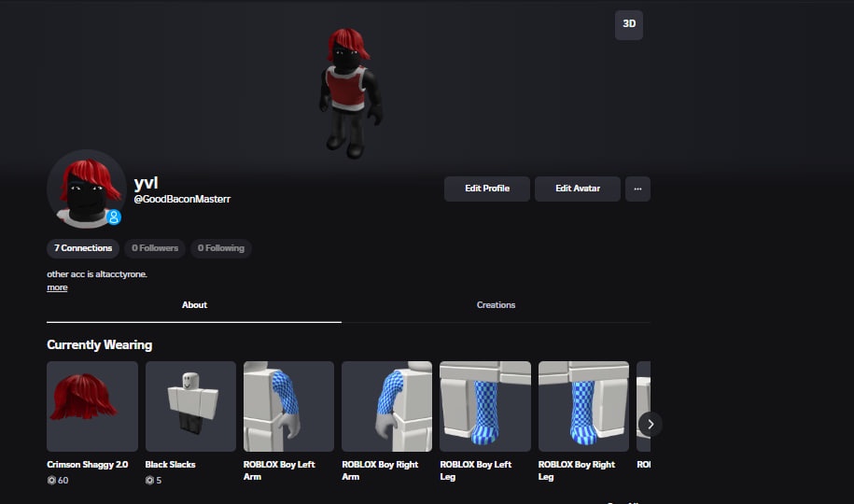Image resolution: width=854 pixels, height=504 pixels.
Task: Open the ROBLOX Boy Right Arm item
Action: tap(386, 406)
